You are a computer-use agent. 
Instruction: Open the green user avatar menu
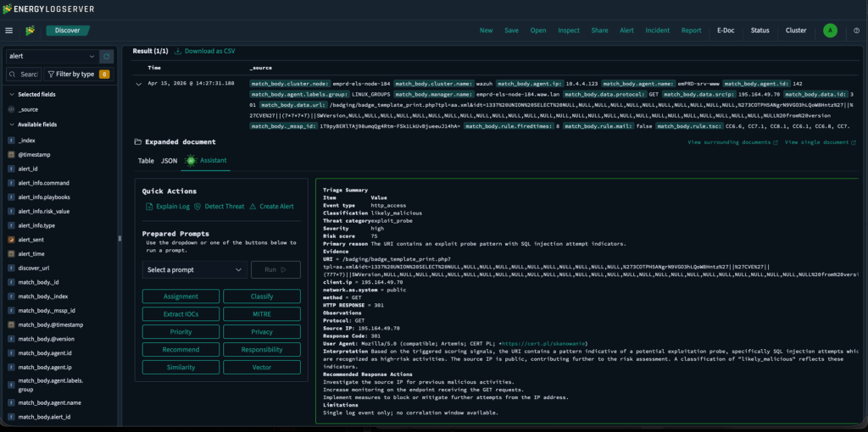coord(830,30)
